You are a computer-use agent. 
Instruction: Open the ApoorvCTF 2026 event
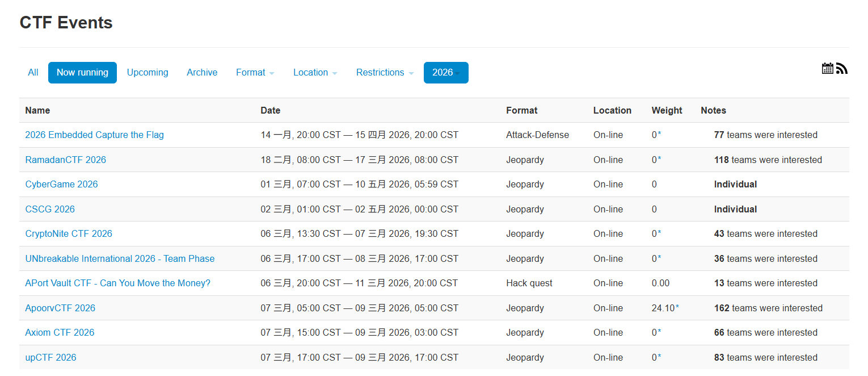click(x=60, y=308)
